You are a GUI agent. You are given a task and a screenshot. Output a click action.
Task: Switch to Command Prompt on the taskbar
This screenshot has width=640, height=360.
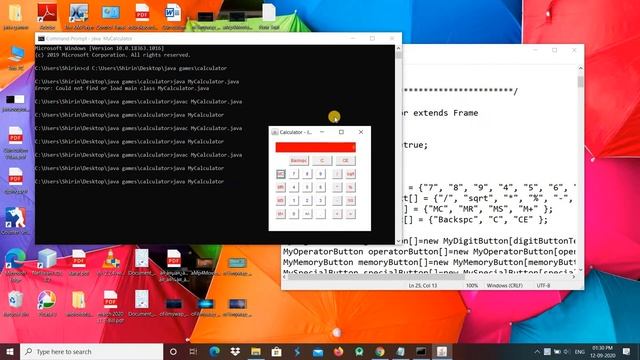point(421,351)
